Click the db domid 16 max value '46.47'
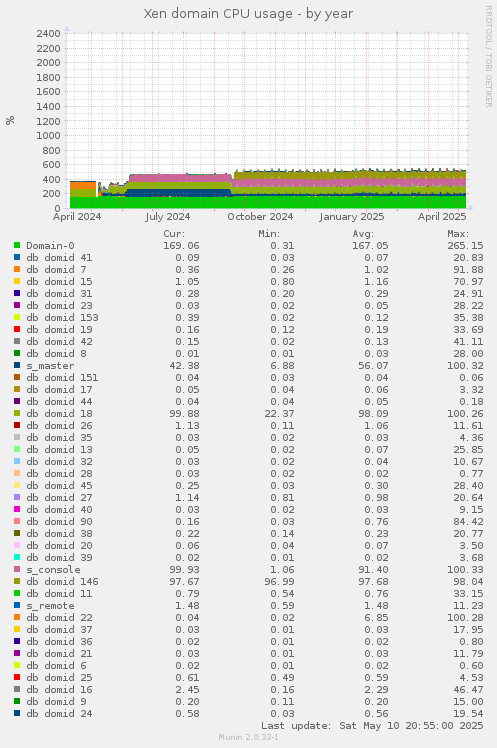 point(468,690)
